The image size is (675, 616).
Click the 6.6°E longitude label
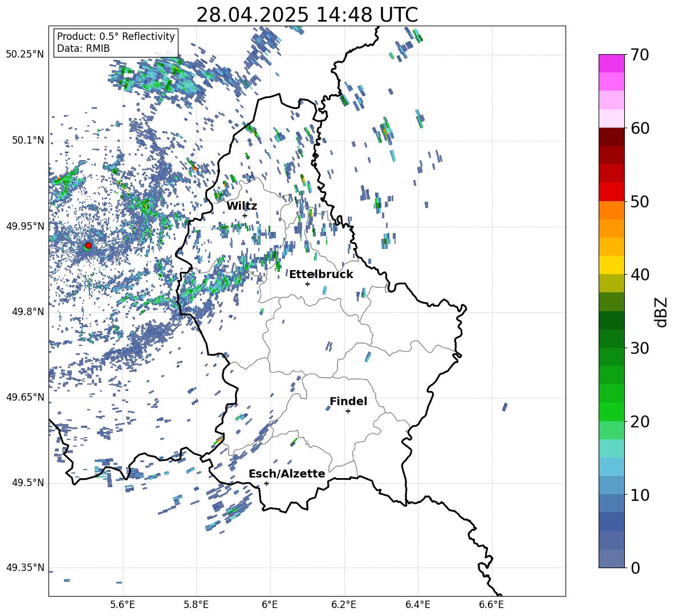[491, 605]
